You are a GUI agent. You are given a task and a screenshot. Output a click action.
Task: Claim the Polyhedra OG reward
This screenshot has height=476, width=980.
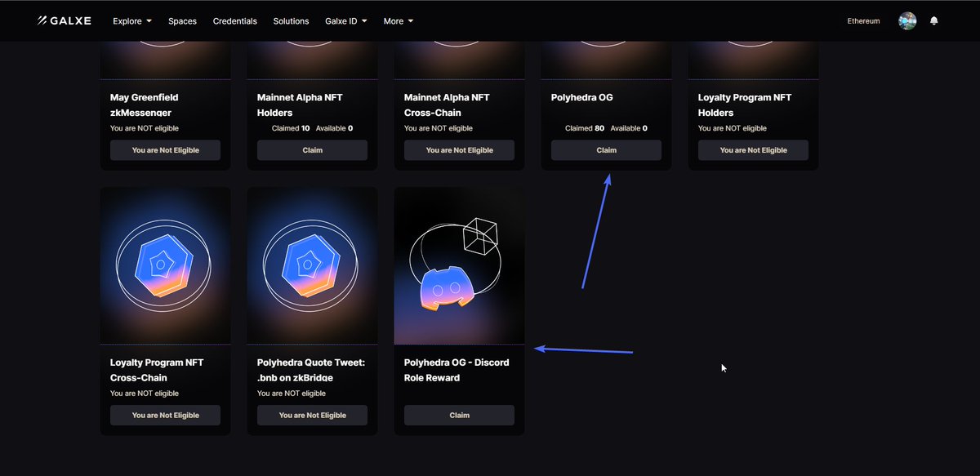606,149
